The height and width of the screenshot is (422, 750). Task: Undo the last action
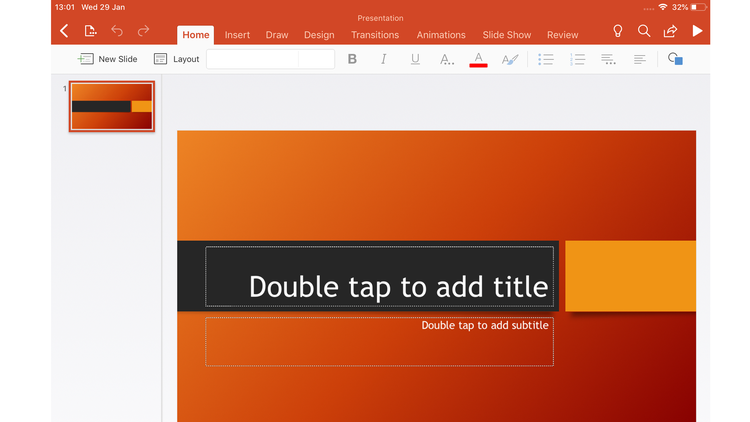[117, 32]
